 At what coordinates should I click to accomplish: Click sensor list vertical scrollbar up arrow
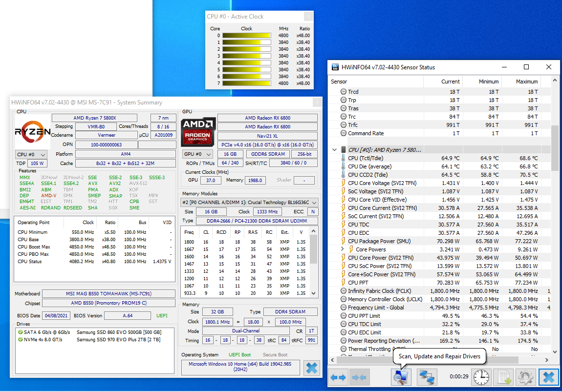pos(555,80)
